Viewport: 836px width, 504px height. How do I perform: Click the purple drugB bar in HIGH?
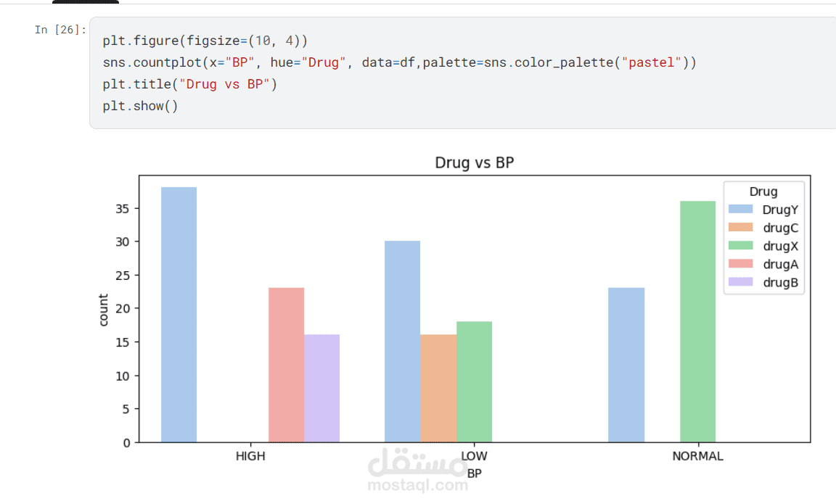[x=321, y=388]
